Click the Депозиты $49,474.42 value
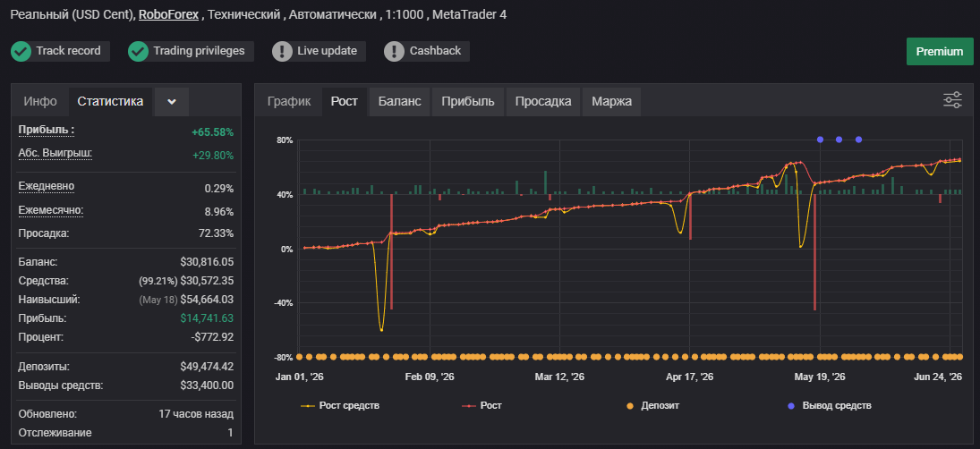Image resolution: width=980 pixels, height=449 pixels. [207, 367]
